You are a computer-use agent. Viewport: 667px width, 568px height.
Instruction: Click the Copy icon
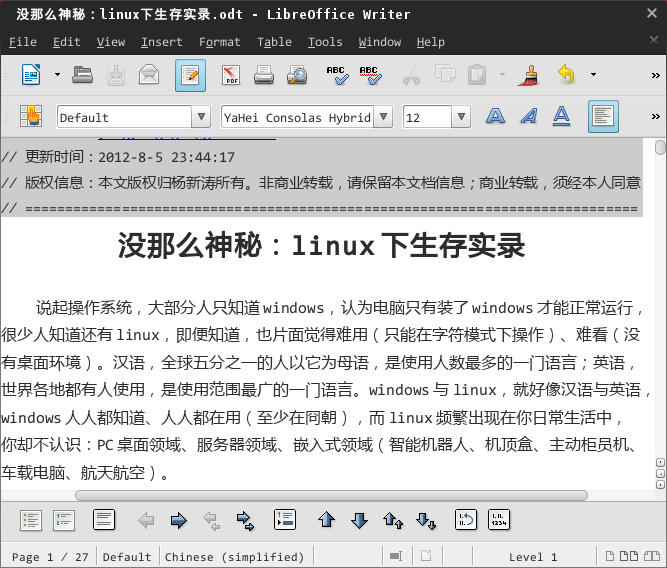point(445,74)
